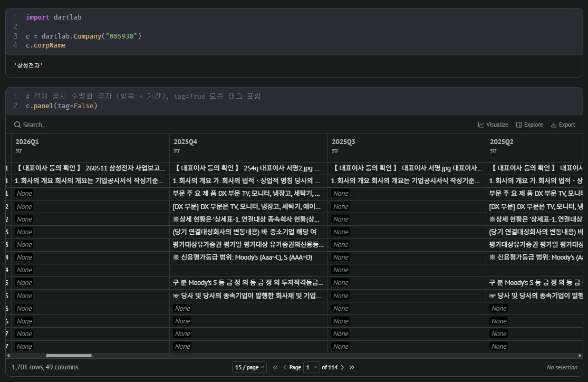Select the 2025Q3 column header
Image resolution: width=588 pixels, height=382 pixels.
click(x=343, y=142)
